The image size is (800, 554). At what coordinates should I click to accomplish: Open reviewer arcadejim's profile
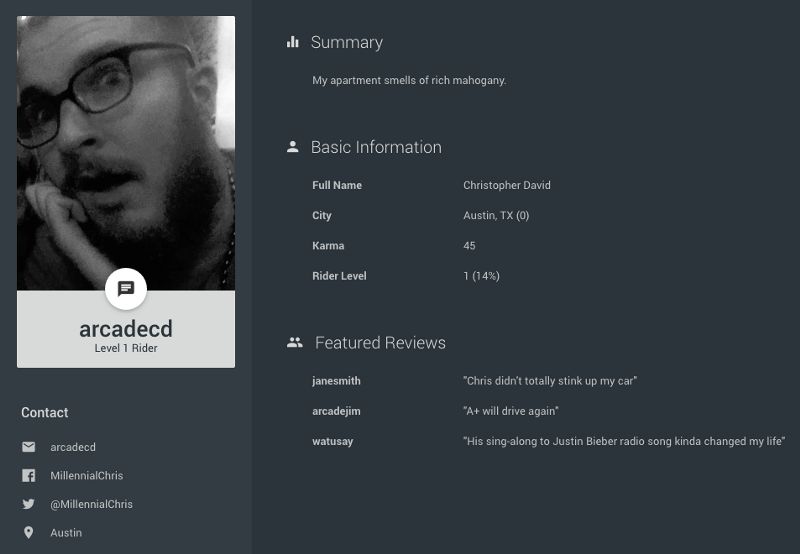[336, 411]
